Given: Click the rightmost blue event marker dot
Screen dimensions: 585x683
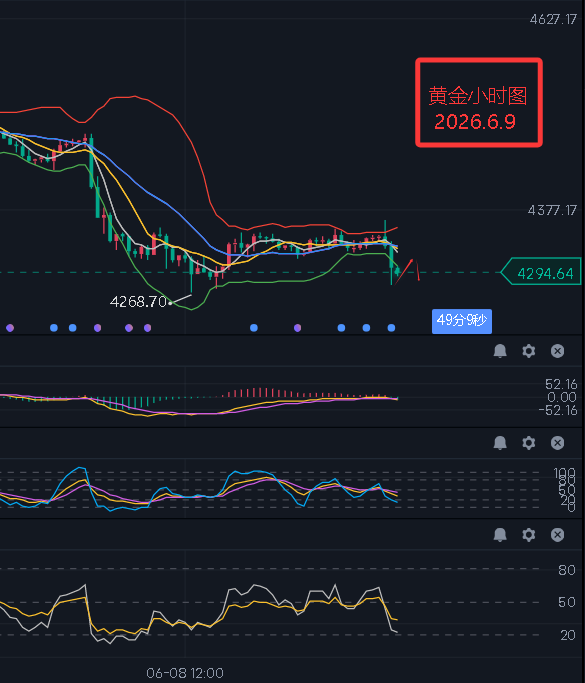Looking at the screenshot, I should (x=392, y=328).
